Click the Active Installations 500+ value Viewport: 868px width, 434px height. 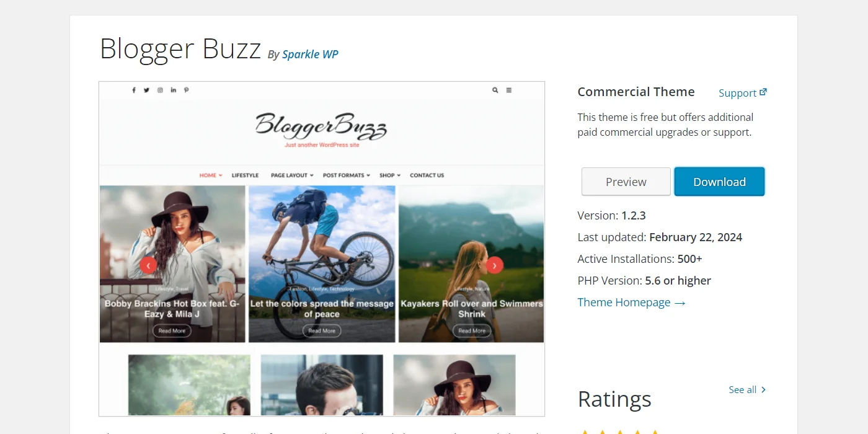tap(690, 259)
